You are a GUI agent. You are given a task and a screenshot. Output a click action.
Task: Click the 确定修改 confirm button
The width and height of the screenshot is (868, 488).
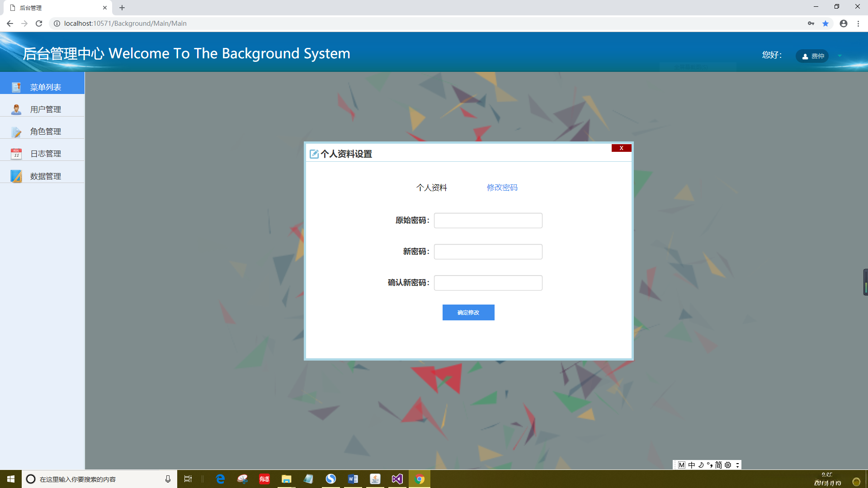point(468,312)
